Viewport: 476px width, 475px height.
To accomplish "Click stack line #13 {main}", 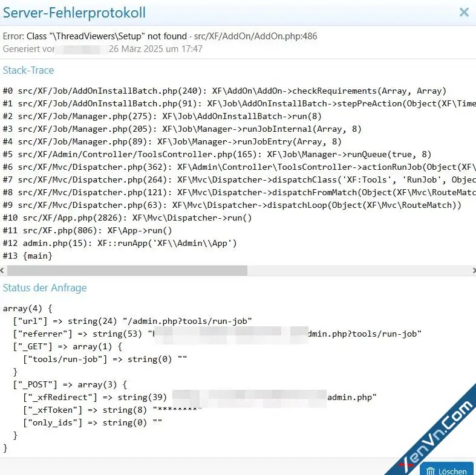I will 28,256.
